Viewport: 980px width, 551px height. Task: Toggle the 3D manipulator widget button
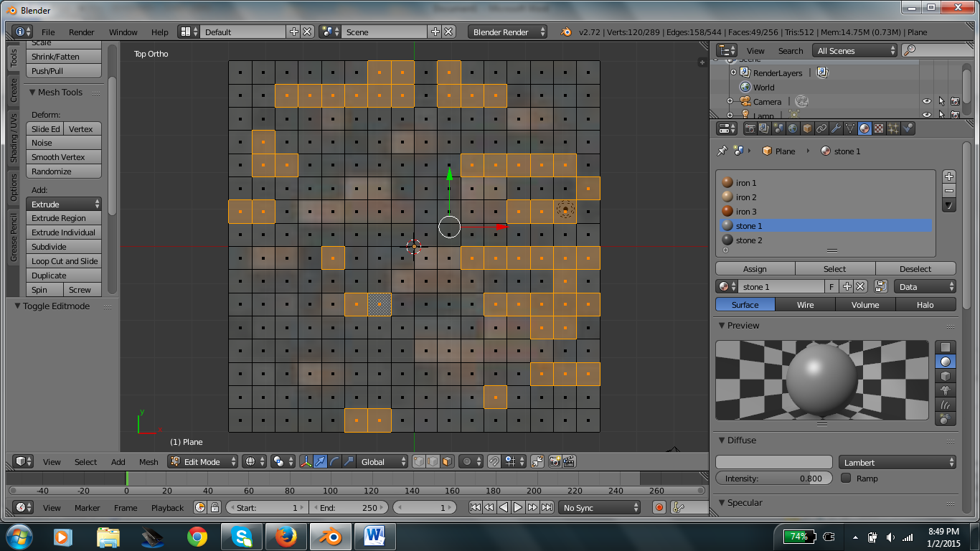(306, 461)
